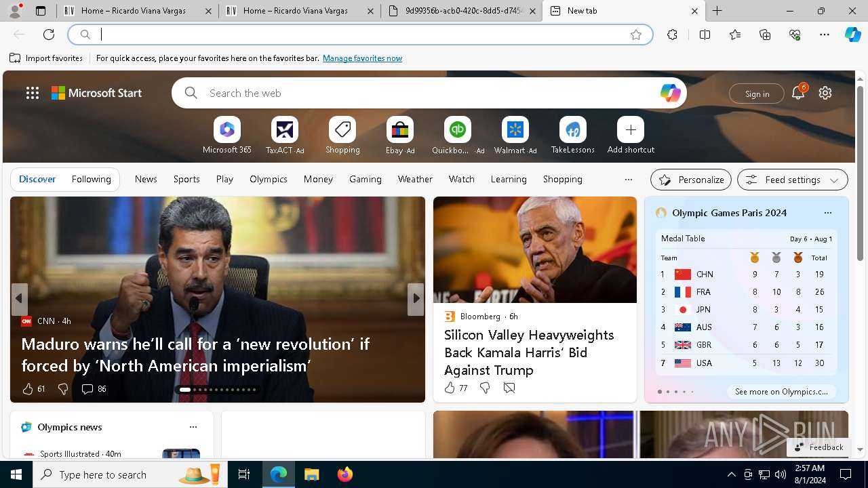The width and height of the screenshot is (868, 488).
Task: Open comments on Silicon Valley article
Action: (x=509, y=388)
